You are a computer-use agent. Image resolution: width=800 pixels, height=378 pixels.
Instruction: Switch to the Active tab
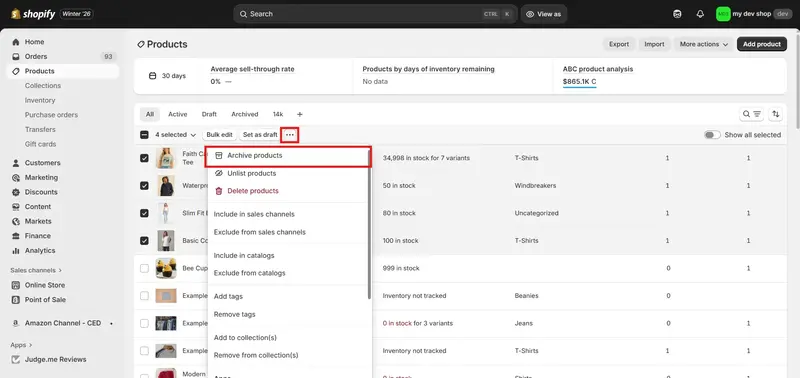(178, 114)
